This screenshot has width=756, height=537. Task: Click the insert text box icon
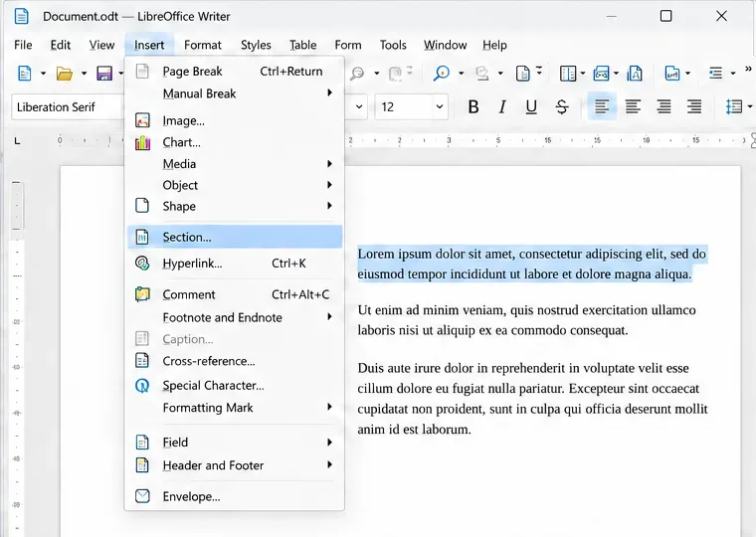coord(634,74)
